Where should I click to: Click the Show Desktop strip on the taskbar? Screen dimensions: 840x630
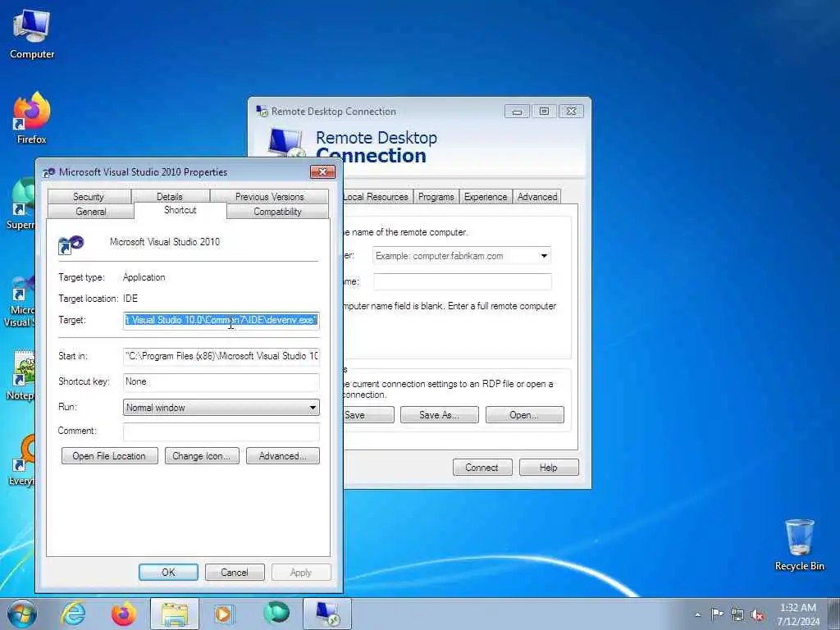(834, 614)
